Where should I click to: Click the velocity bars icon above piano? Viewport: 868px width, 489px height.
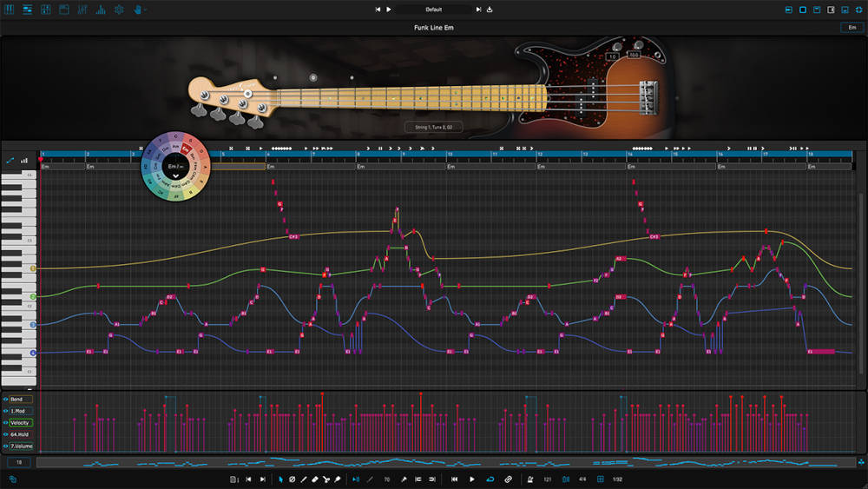pos(24,161)
